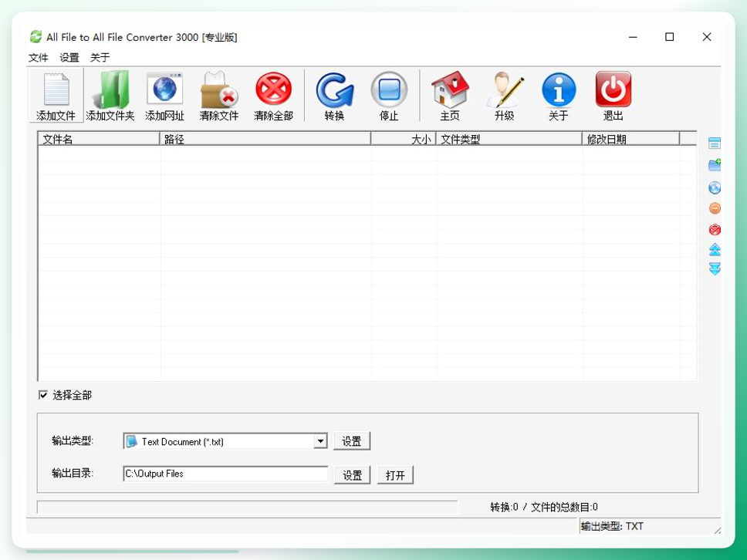The height and width of the screenshot is (560, 747).
Task: Click the sidebar move-up double arrow icon
Action: [715, 249]
